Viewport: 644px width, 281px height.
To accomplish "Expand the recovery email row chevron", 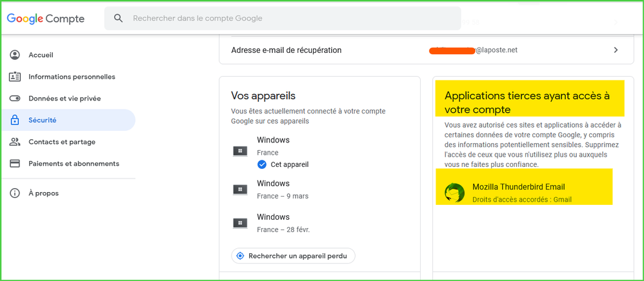I will pos(616,50).
